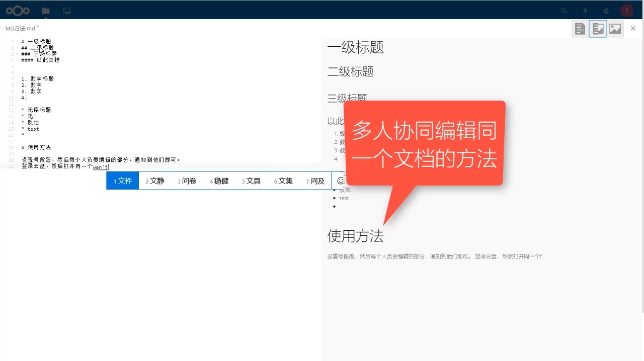The height and width of the screenshot is (361, 644).
Task: Open the Files app folder icon
Action: pyautogui.click(x=46, y=11)
